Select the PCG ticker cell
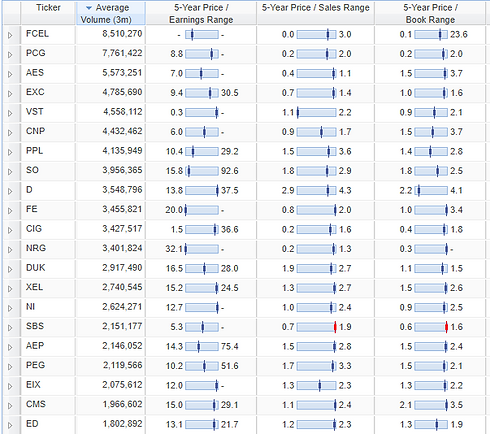Viewport: 490px width, 434px height. (x=48, y=54)
